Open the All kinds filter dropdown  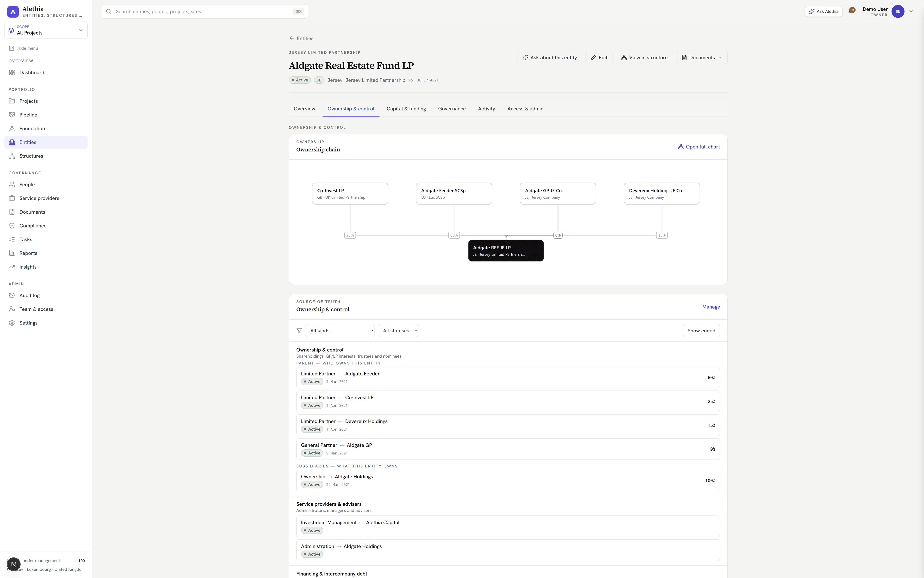coord(340,331)
